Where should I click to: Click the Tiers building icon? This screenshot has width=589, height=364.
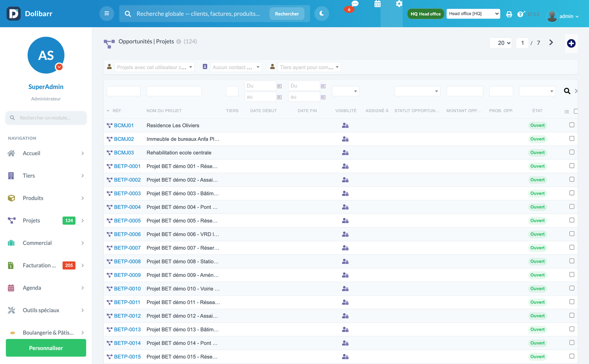tap(11, 175)
